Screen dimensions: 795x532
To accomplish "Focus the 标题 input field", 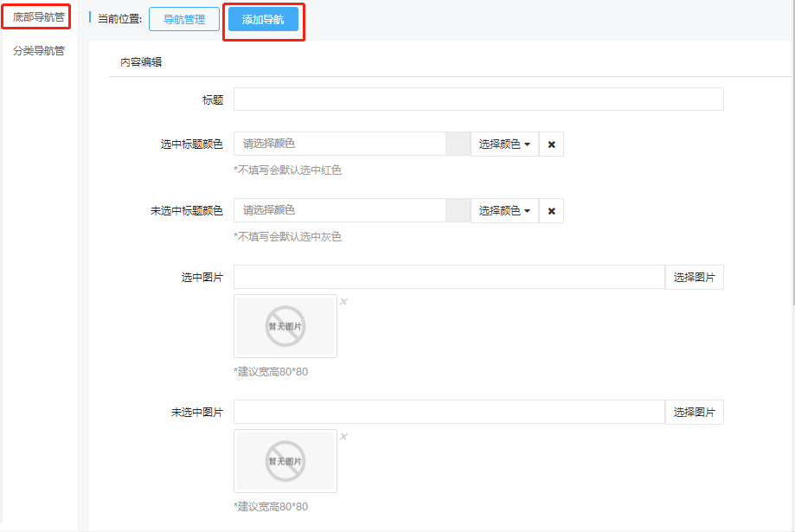I will [x=478, y=99].
